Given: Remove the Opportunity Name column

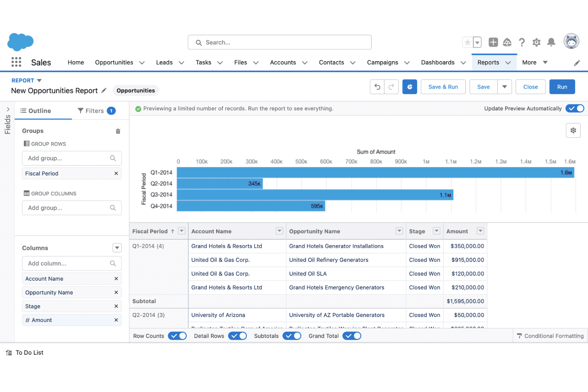Looking at the screenshot, I should click(x=116, y=293).
